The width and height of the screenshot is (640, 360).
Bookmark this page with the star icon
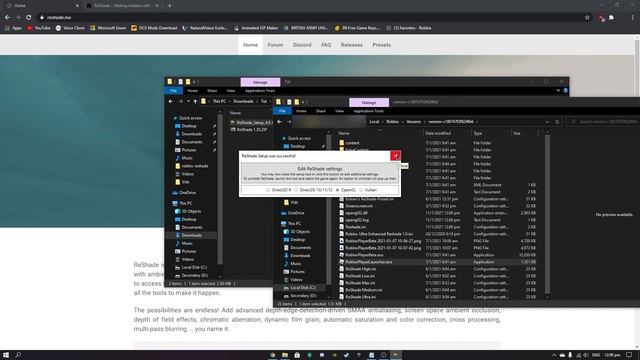point(587,18)
